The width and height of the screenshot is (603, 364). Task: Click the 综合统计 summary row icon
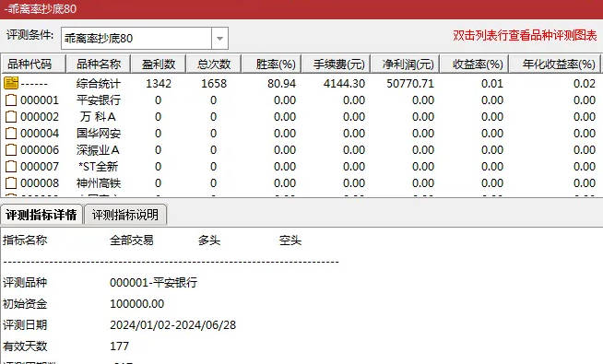11,83
